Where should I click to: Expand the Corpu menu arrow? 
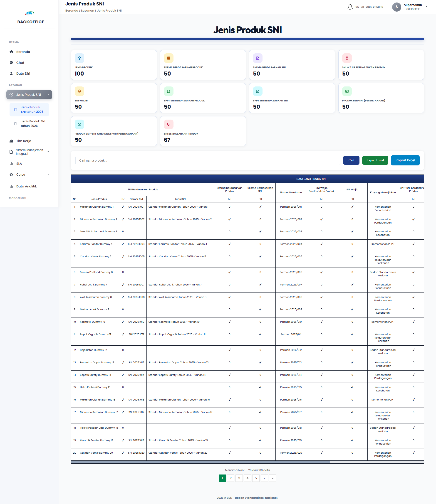(48, 175)
